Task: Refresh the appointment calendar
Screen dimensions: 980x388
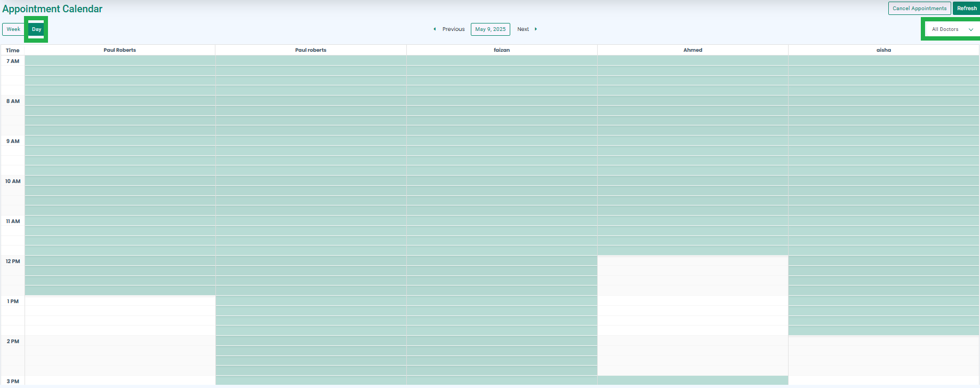Action: pyautogui.click(x=967, y=8)
